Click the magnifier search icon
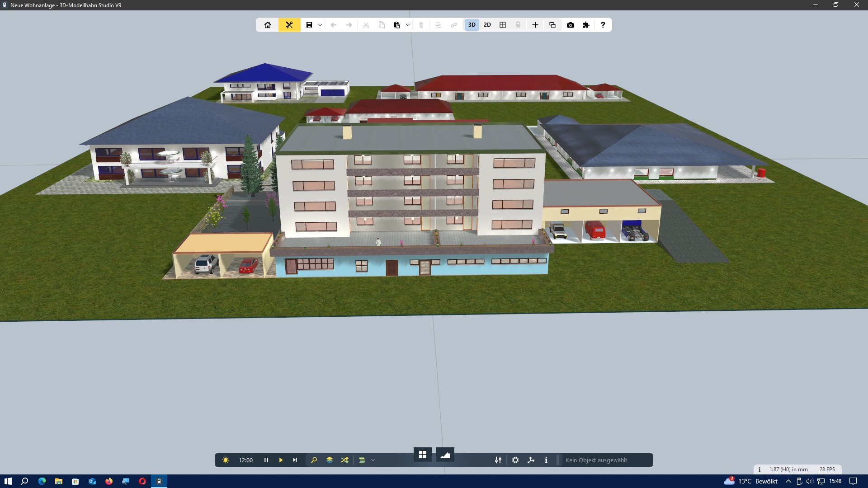The height and width of the screenshot is (488, 868). click(x=314, y=460)
